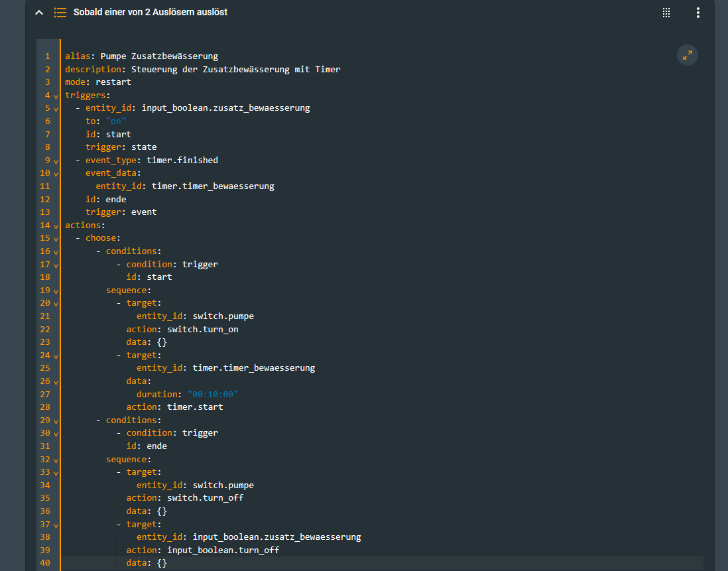Click line number 40 in the gutter

click(46, 563)
